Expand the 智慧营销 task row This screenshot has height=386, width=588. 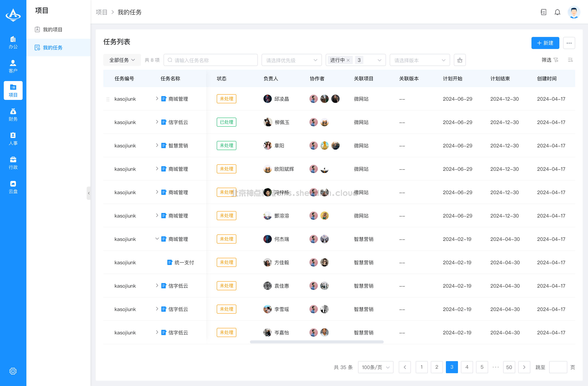(x=157, y=145)
